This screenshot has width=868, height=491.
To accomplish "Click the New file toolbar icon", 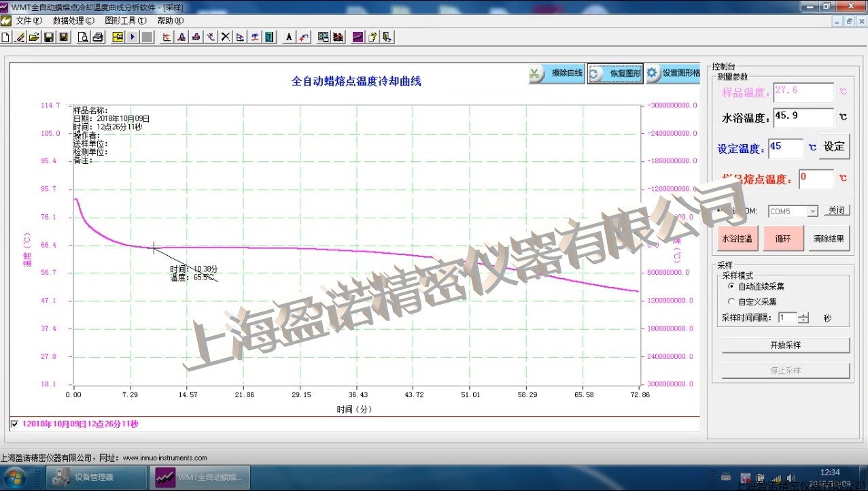I will 5,37.
